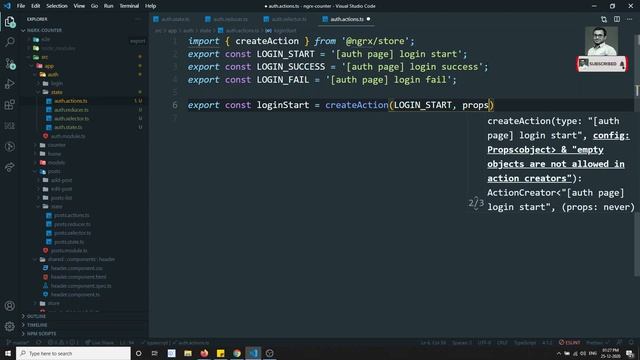Open the Extensions view

pos(10,105)
